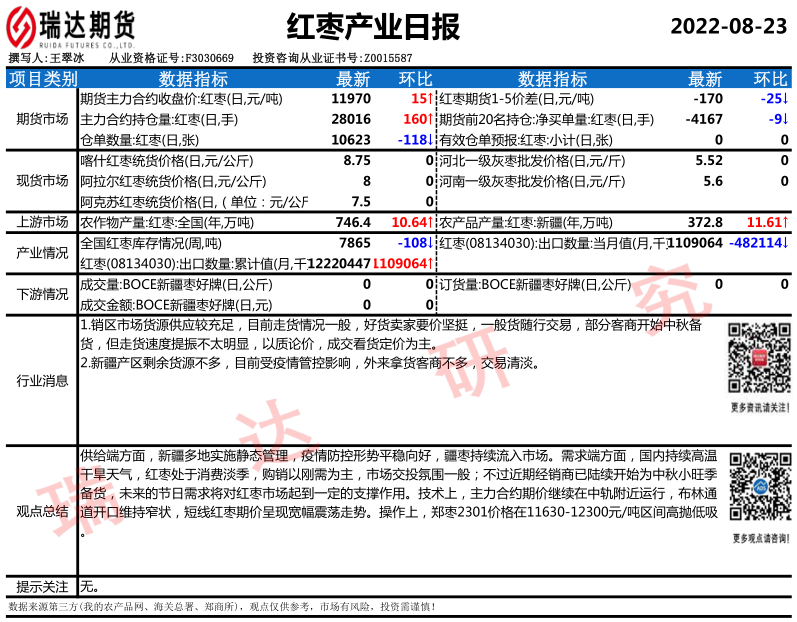
Task: Click the 产业情况 row label
Action: click(x=42, y=252)
